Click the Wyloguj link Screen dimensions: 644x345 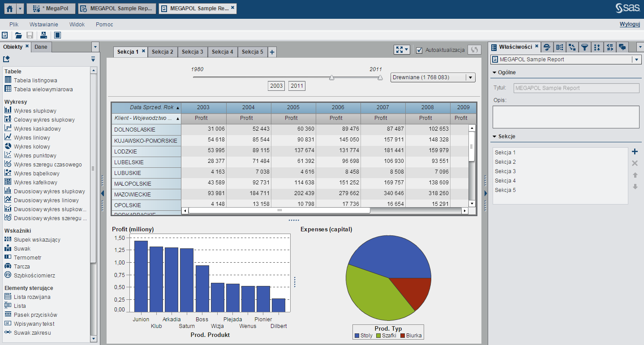pos(630,24)
